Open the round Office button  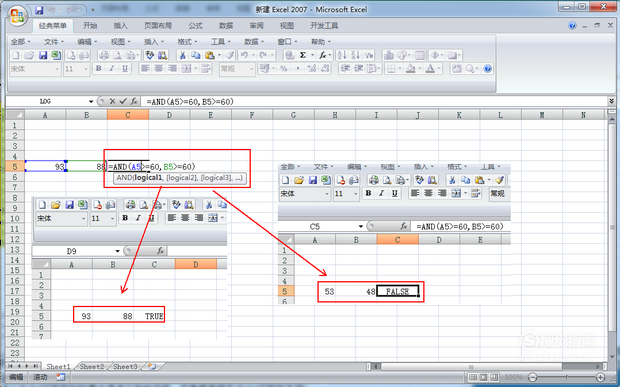pyautogui.click(x=17, y=16)
